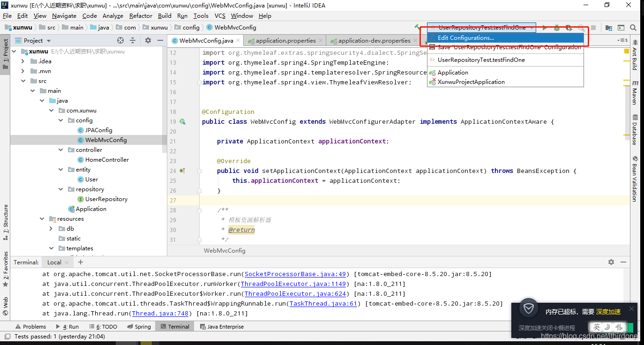Collapse the templates folder
The image size is (644, 345).
coord(51,248)
